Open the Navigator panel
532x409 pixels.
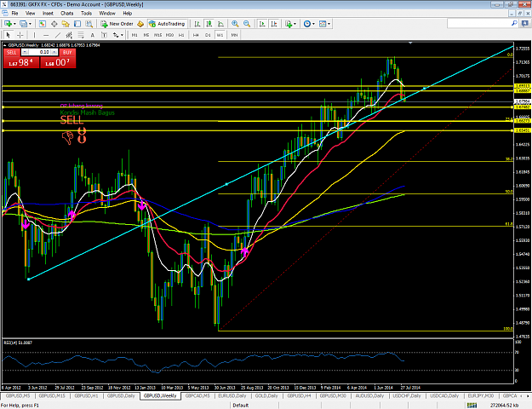[66, 24]
